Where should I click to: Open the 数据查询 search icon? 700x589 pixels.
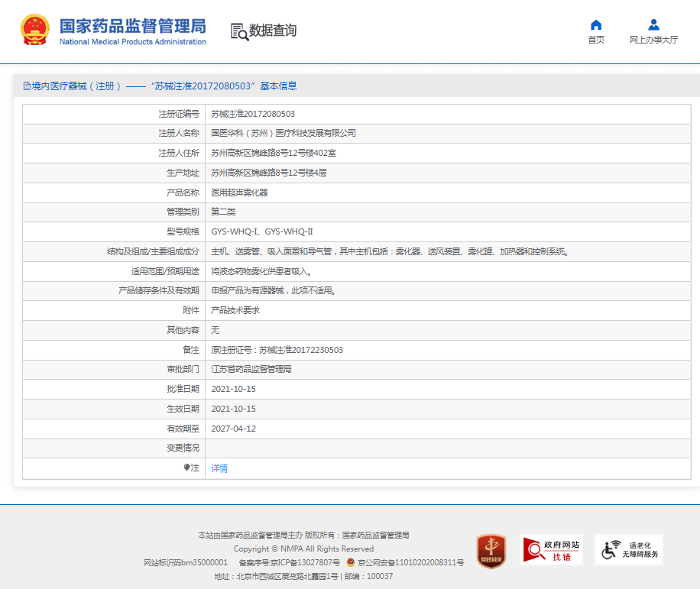coord(239,31)
